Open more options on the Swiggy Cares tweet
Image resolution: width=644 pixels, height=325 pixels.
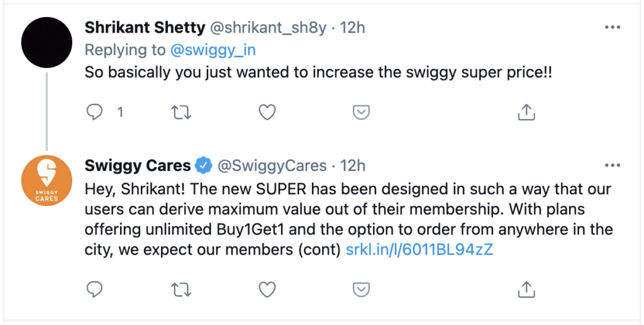(612, 165)
